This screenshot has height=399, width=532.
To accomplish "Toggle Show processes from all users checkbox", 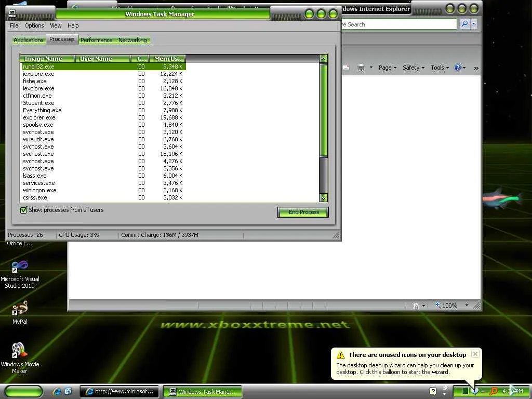I will point(23,210).
